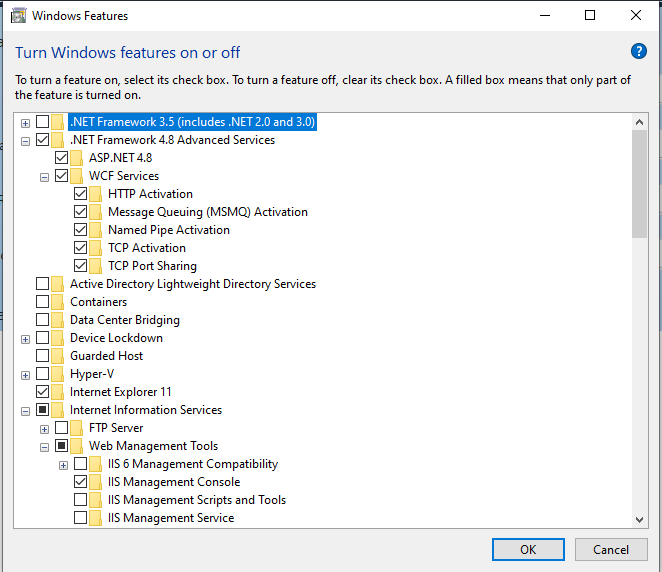Screen dimensions: 662x572
Task: Expand the IIS 6 Management Compatibility node
Action: pos(63,464)
